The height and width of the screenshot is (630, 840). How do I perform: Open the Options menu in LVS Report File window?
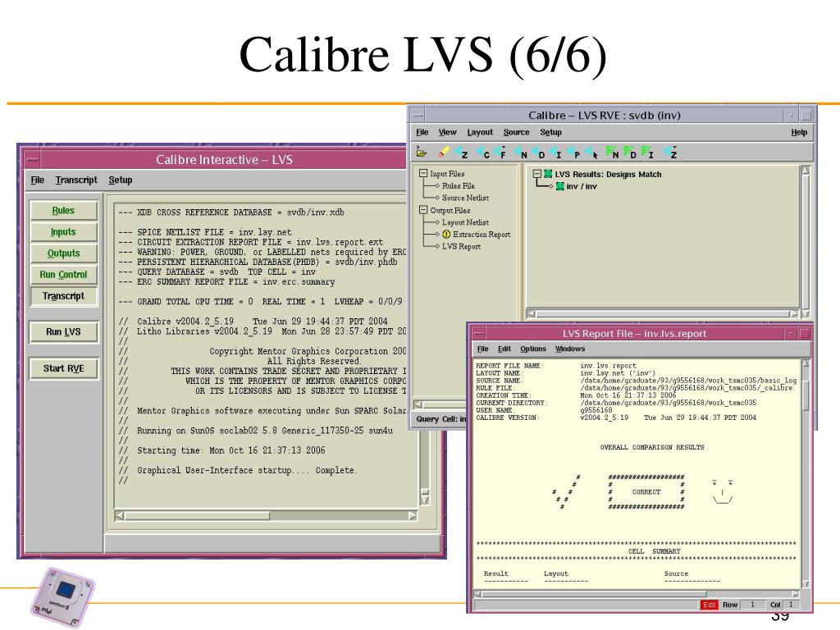(533, 349)
